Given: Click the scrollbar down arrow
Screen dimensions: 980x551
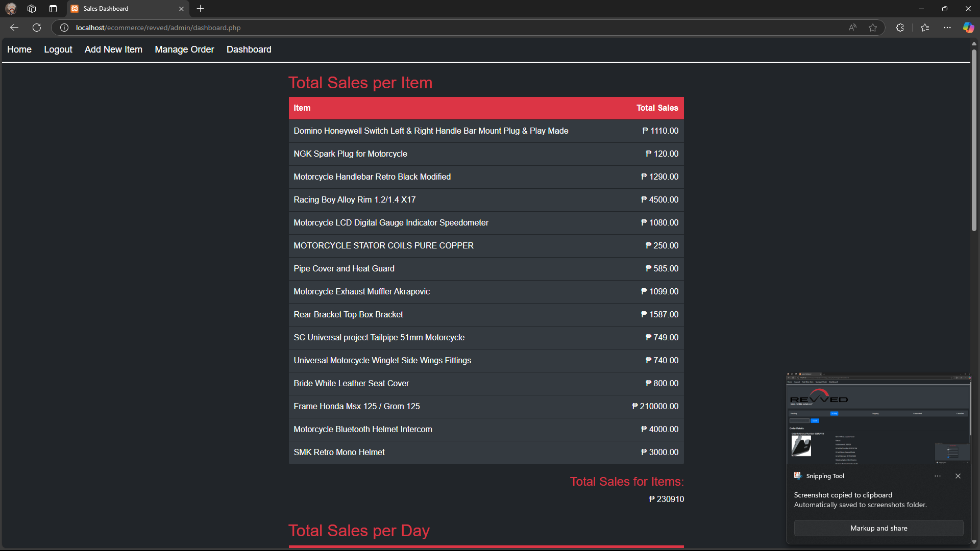Looking at the screenshot, I should tap(974, 542).
